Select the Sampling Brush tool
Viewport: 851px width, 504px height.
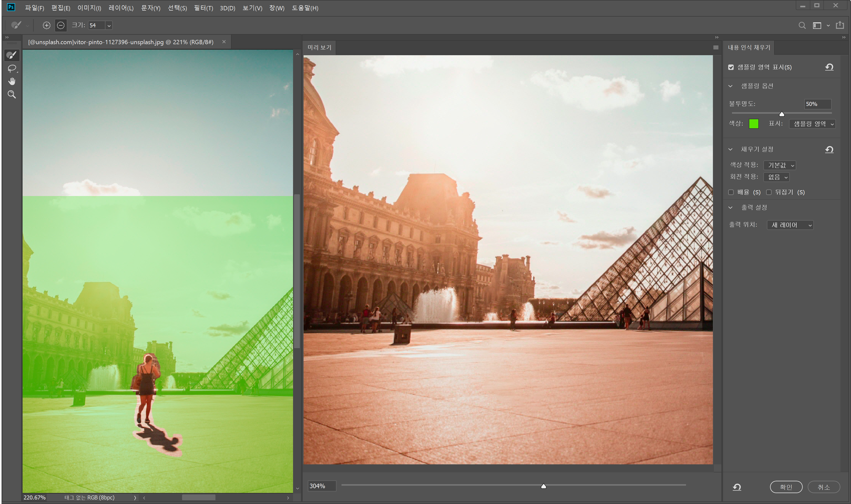(x=12, y=55)
